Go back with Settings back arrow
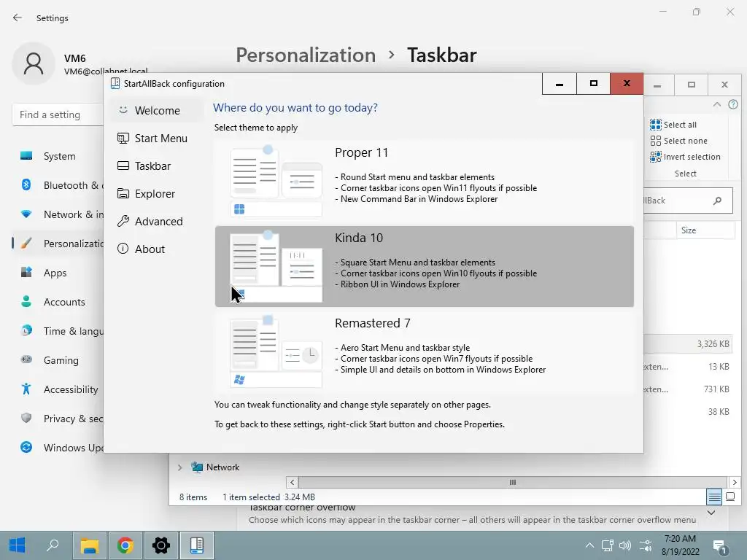Screen dimensions: 747x560 pyautogui.click(x=18, y=17)
